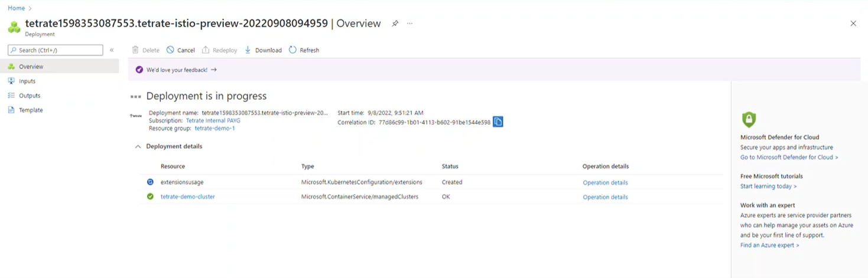Download the deployment details
Image resolution: width=868 pixels, height=278 pixels.
(x=263, y=50)
